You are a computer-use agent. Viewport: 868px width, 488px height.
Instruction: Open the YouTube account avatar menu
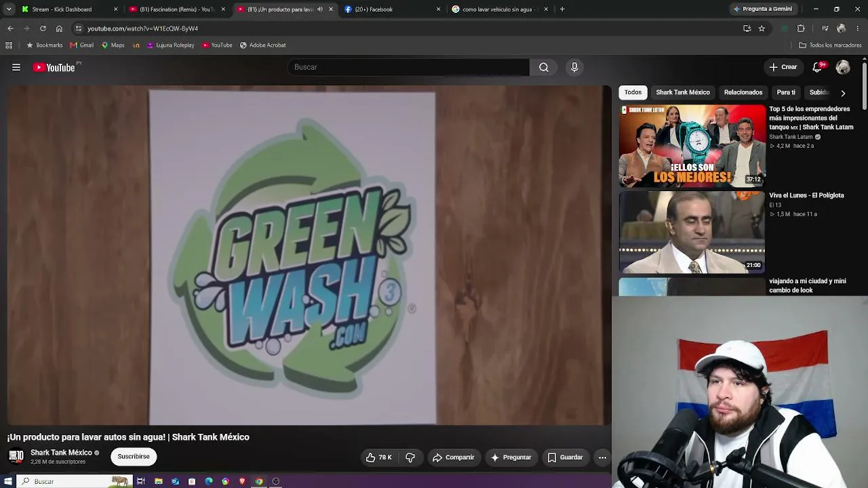pyautogui.click(x=843, y=67)
